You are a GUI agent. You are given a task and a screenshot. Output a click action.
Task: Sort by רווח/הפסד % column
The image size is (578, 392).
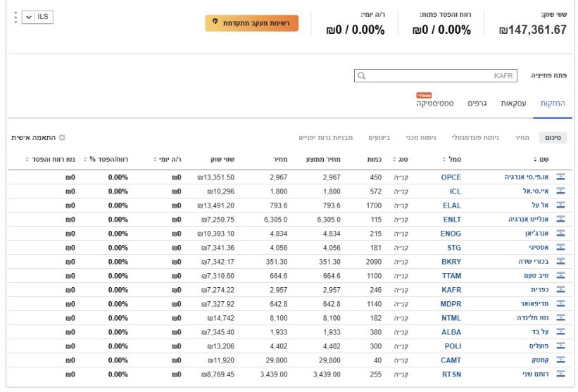tap(106, 160)
